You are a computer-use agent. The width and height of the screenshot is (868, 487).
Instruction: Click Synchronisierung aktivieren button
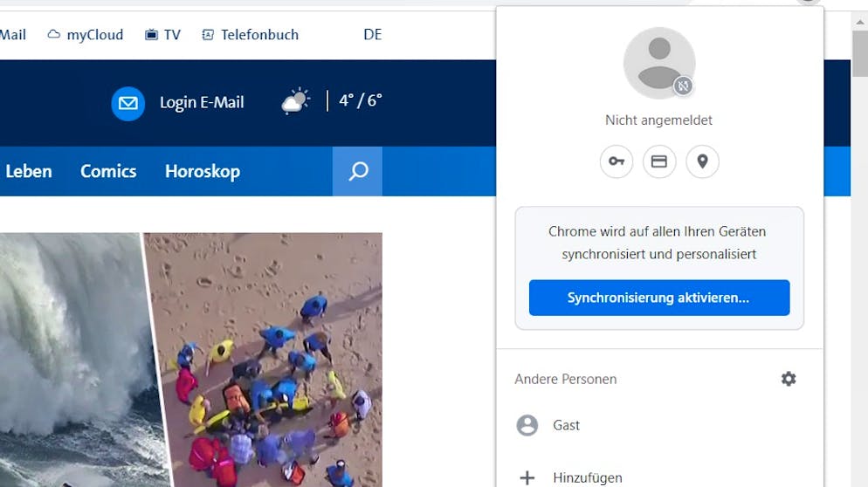coord(658,298)
